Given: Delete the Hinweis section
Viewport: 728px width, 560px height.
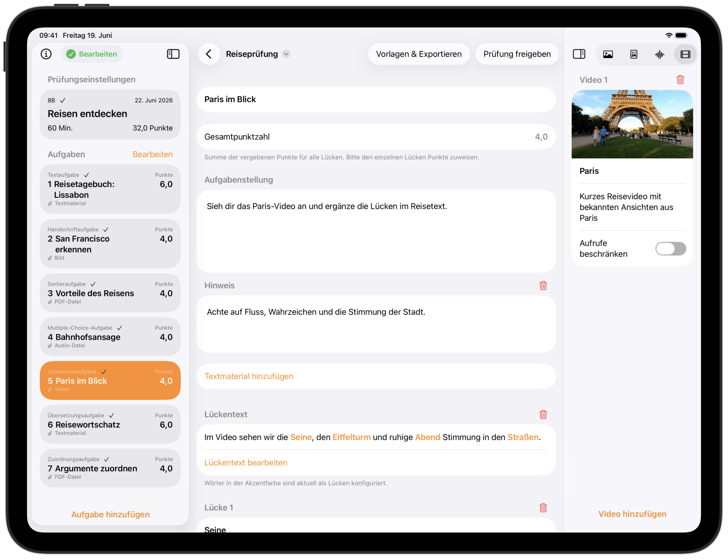Looking at the screenshot, I should pos(543,285).
